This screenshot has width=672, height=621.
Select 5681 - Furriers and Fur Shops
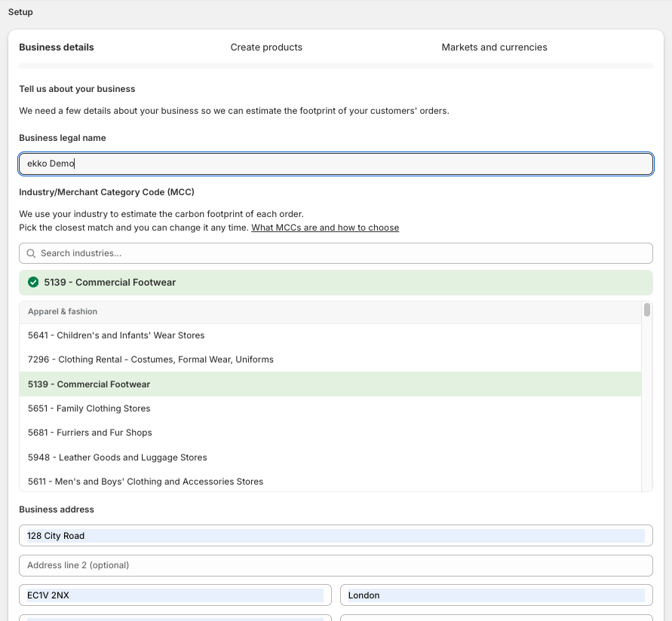330,433
